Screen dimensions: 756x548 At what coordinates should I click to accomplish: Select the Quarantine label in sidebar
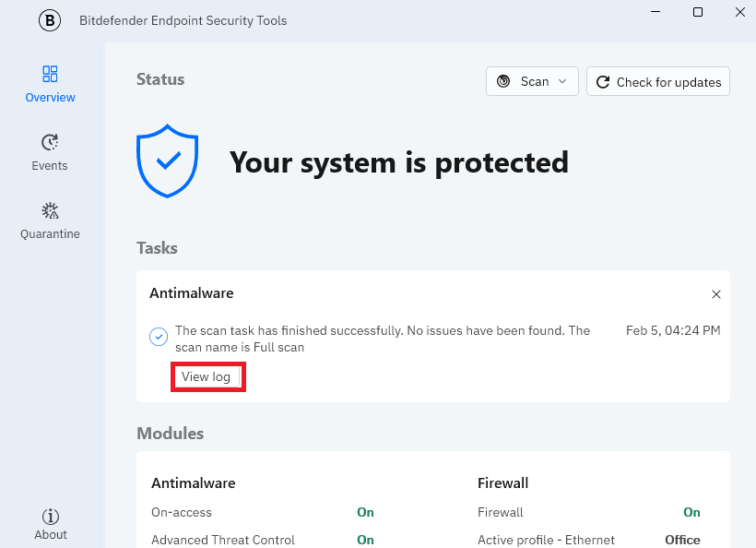coord(50,234)
